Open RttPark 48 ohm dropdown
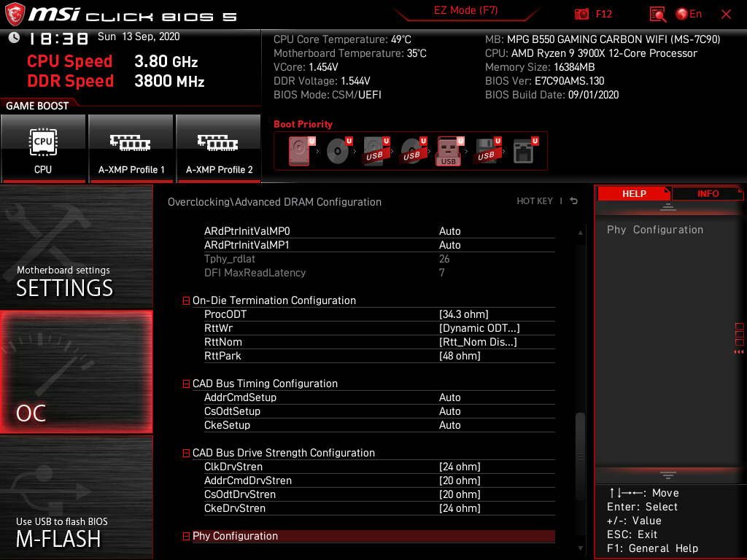The height and width of the screenshot is (560, 747). 460,356
